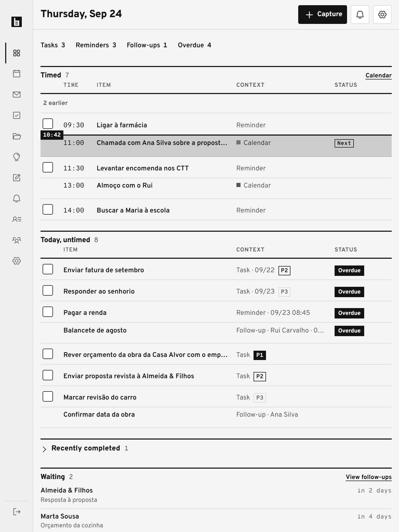Open Chamada com Ana Silva event
Image resolution: width=399 pixels, height=532 pixels.
click(216, 145)
